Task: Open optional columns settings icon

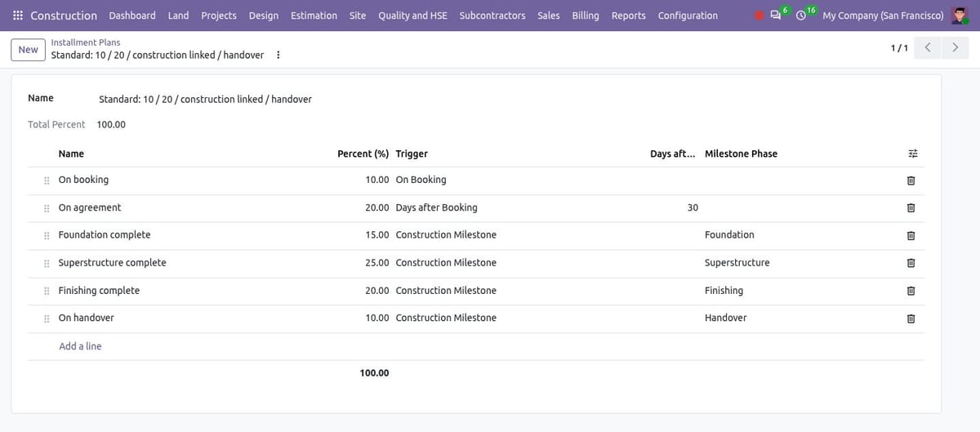Action: coord(912,154)
